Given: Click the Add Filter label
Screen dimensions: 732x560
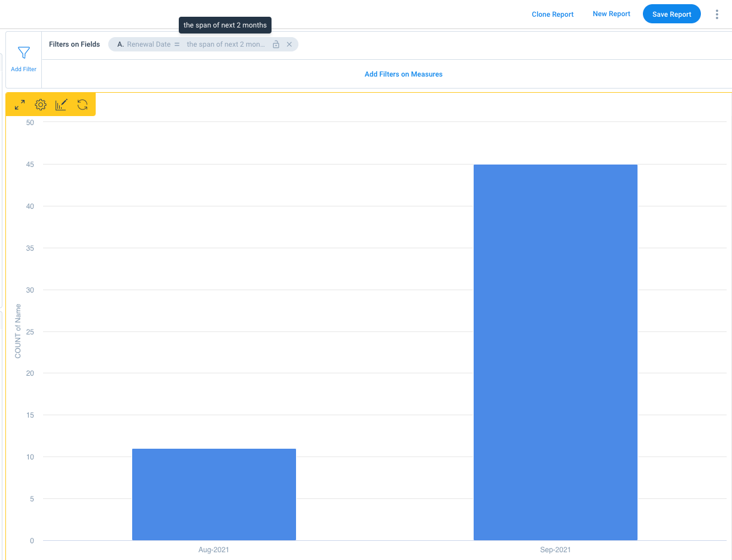Looking at the screenshot, I should coord(23,69).
